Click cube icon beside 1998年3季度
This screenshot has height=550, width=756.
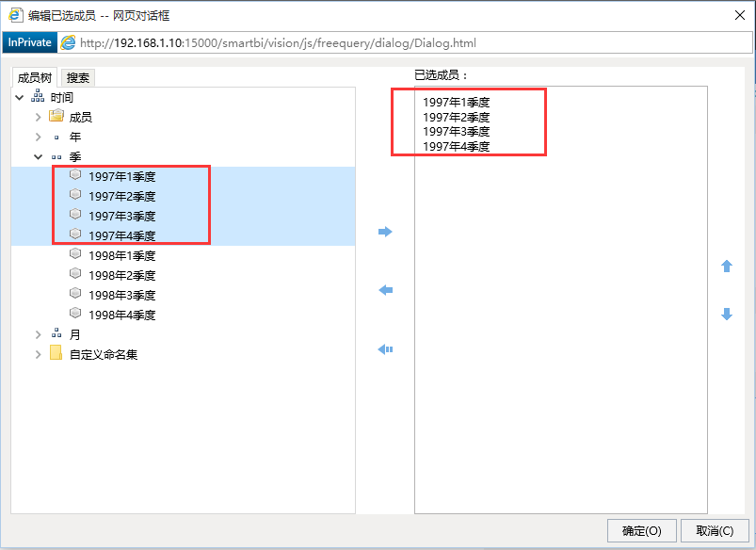coord(75,293)
